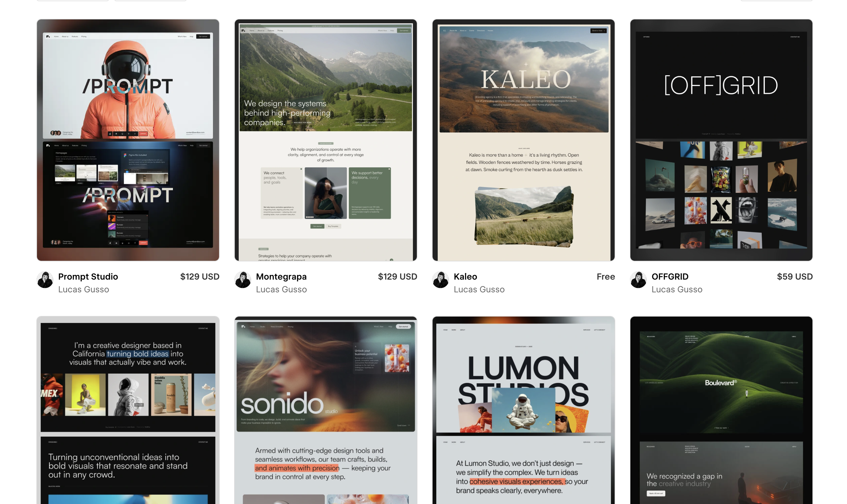Click the Kaleo template title
Image resolution: width=847 pixels, height=504 pixels.
tap(465, 277)
